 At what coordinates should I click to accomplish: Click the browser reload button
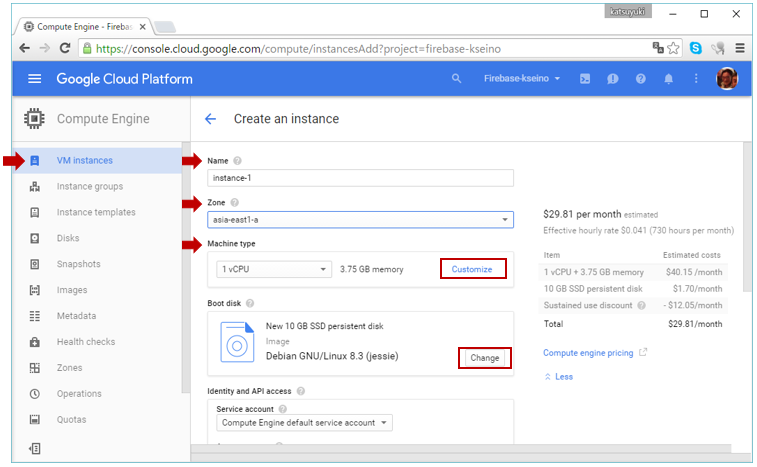tap(65, 48)
